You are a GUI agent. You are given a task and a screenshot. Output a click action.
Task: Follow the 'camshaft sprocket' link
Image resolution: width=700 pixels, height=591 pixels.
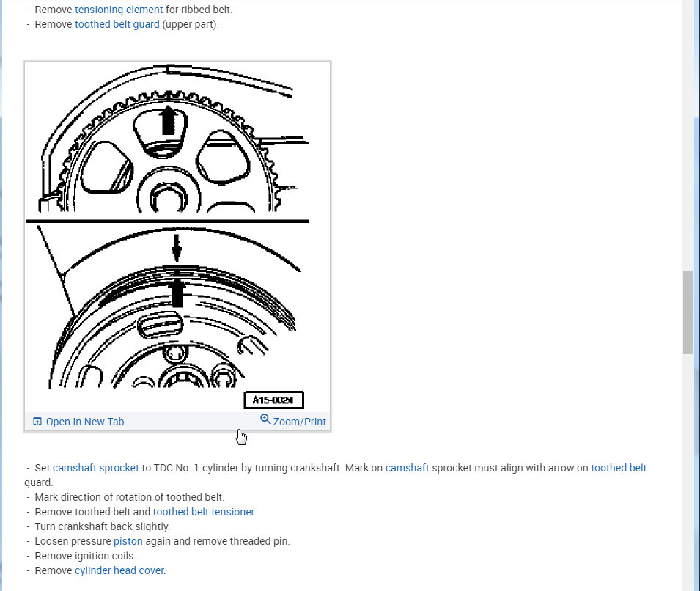(x=96, y=468)
